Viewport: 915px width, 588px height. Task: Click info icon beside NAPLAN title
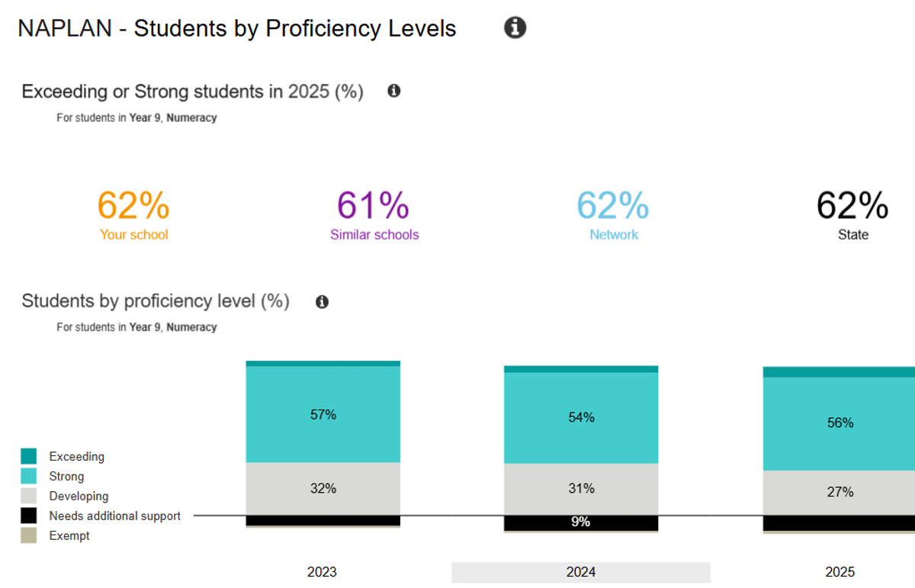(x=515, y=28)
